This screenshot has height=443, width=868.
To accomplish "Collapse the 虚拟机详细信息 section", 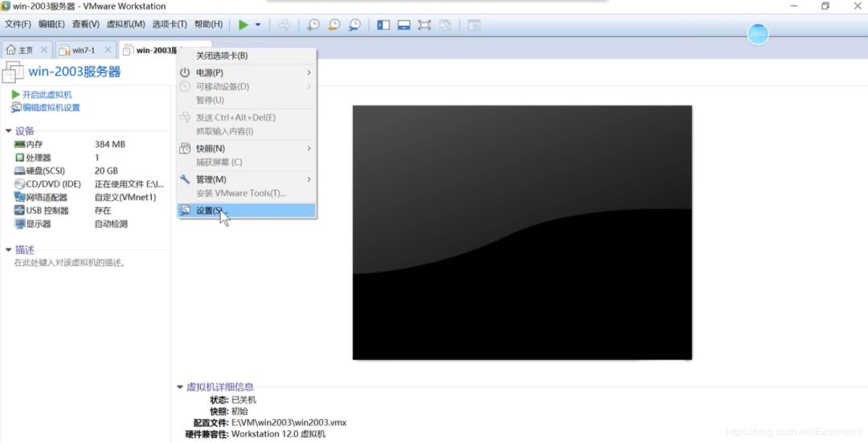I will (180, 387).
